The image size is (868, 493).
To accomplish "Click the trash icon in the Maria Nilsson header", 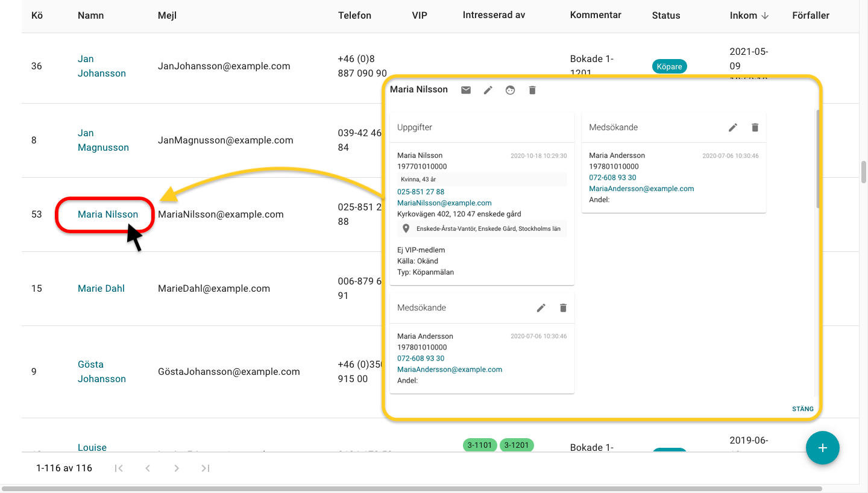I will click(532, 90).
